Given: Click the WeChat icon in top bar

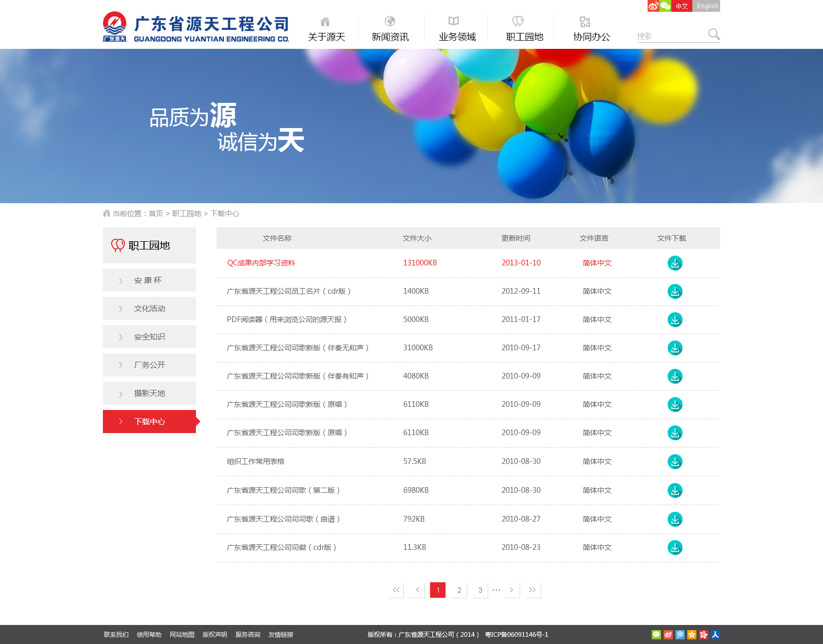Looking at the screenshot, I should point(666,6).
